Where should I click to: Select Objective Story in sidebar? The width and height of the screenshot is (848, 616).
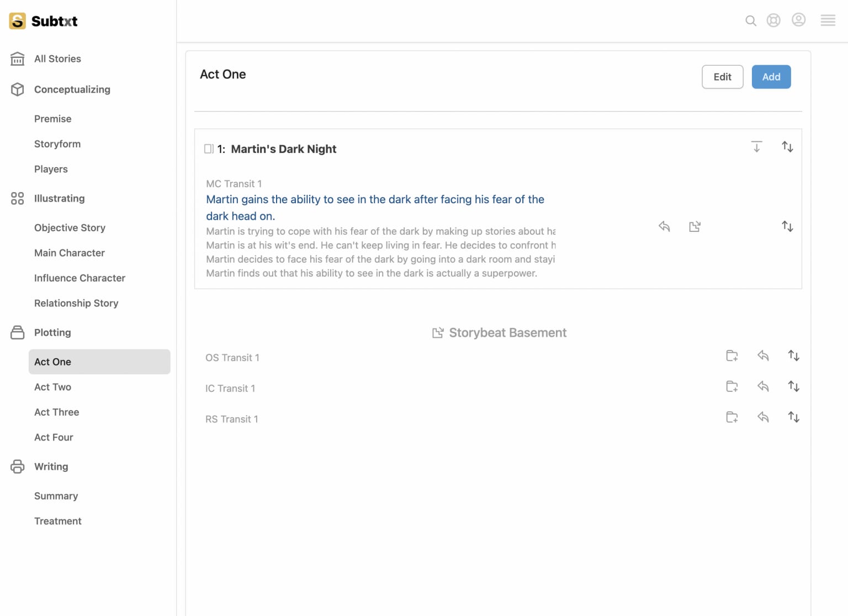point(70,227)
